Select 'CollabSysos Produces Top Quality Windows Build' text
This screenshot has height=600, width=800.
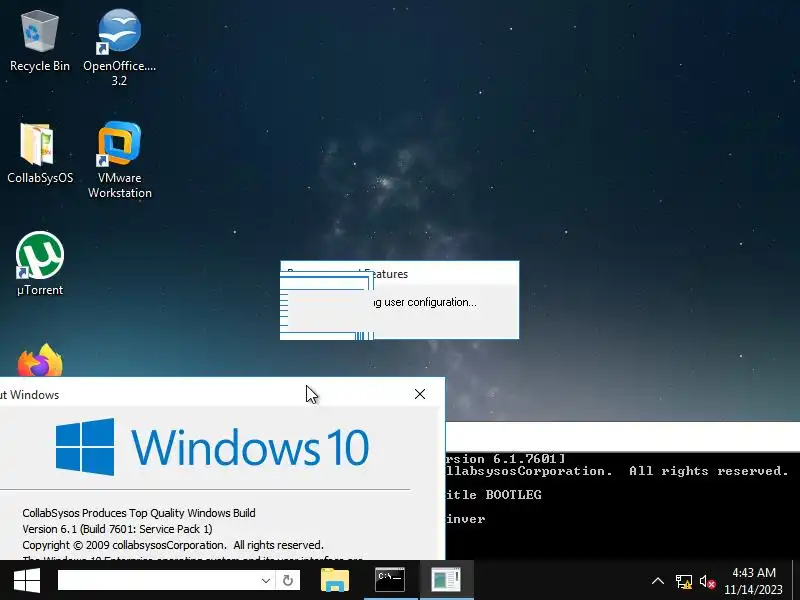coord(139,513)
